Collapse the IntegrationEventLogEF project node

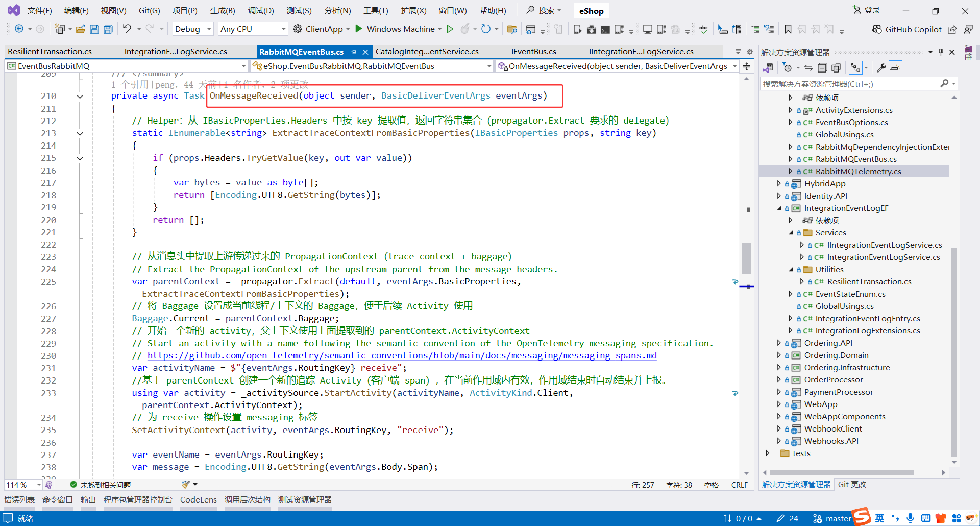[779, 208]
